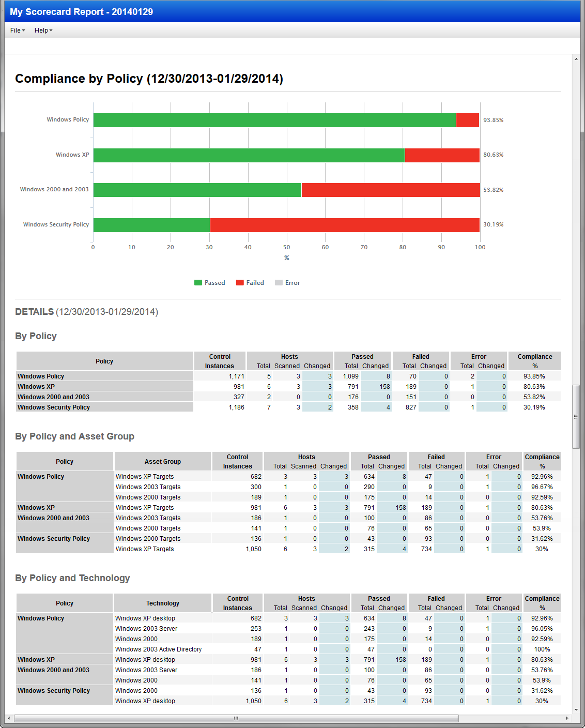This screenshot has height=728, width=585.
Task: Click the Policy column header
Action: (104, 361)
